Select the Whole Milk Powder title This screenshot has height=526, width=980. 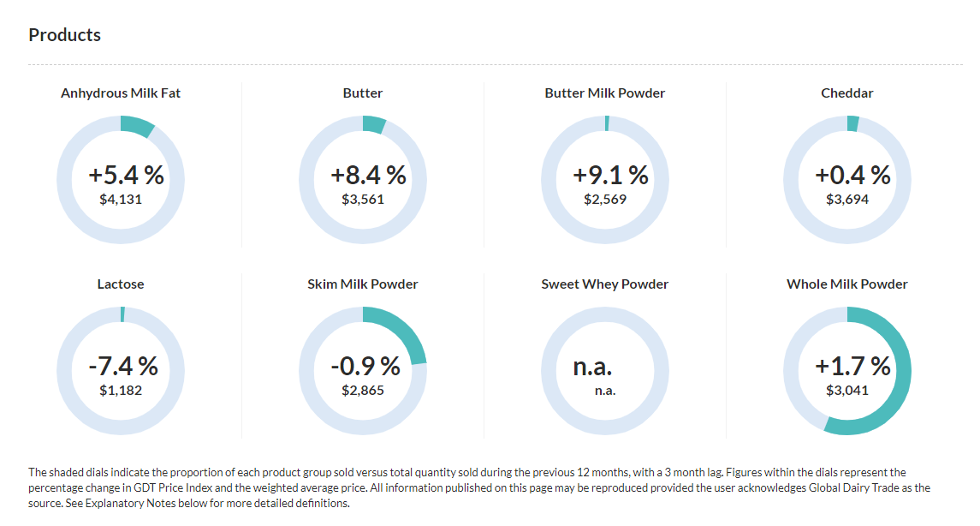coord(846,284)
